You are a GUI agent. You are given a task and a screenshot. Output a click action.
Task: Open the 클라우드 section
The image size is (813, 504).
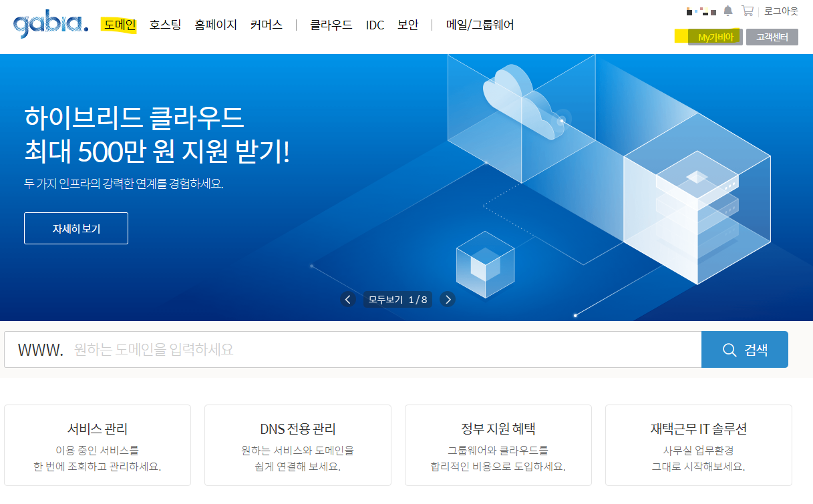[330, 24]
